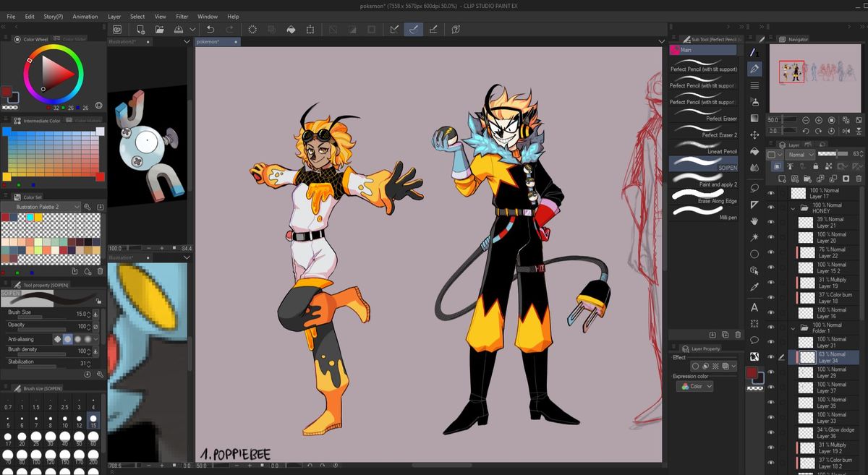
Task: Switch to the pokemon* canvas tab
Action: pyautogui.click(x=216, y=42)
